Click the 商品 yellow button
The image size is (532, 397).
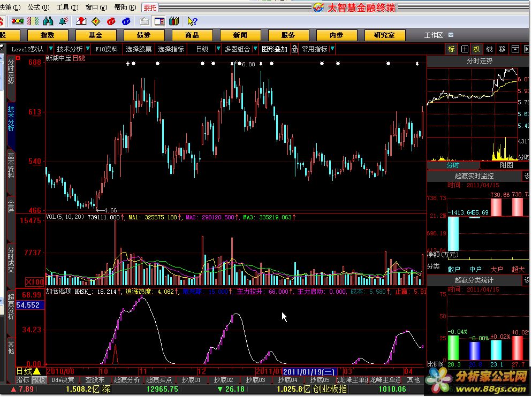[x=192, y=35]
